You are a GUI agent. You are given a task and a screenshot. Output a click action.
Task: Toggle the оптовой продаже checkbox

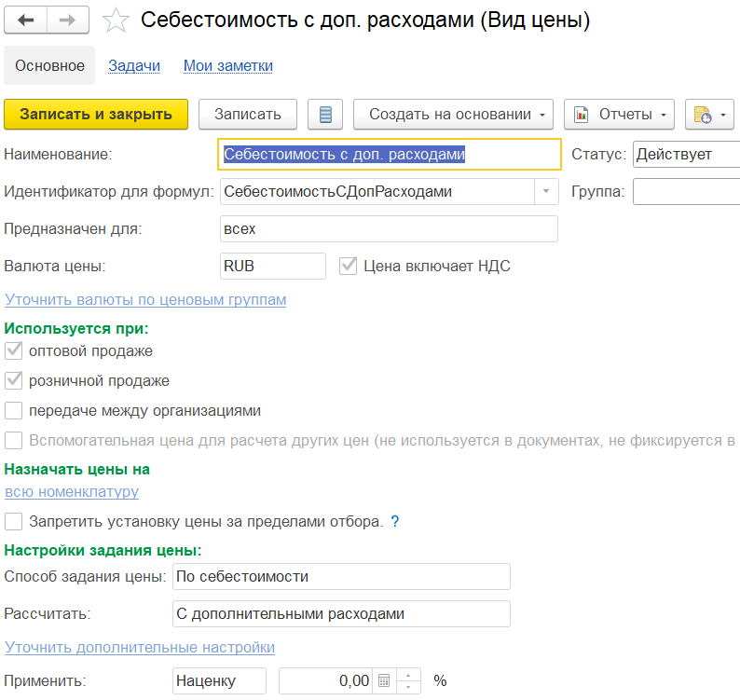[14, 351]
